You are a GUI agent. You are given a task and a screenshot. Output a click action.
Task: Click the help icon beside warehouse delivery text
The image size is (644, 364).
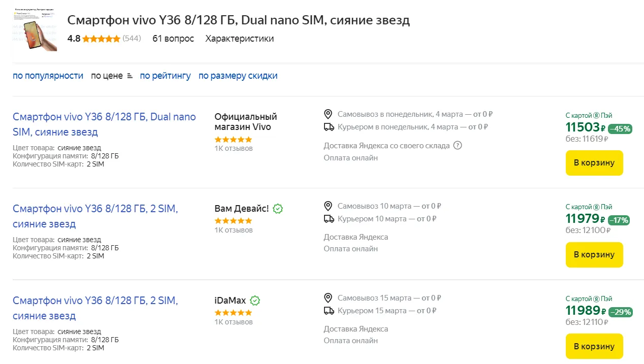(458, 146)
